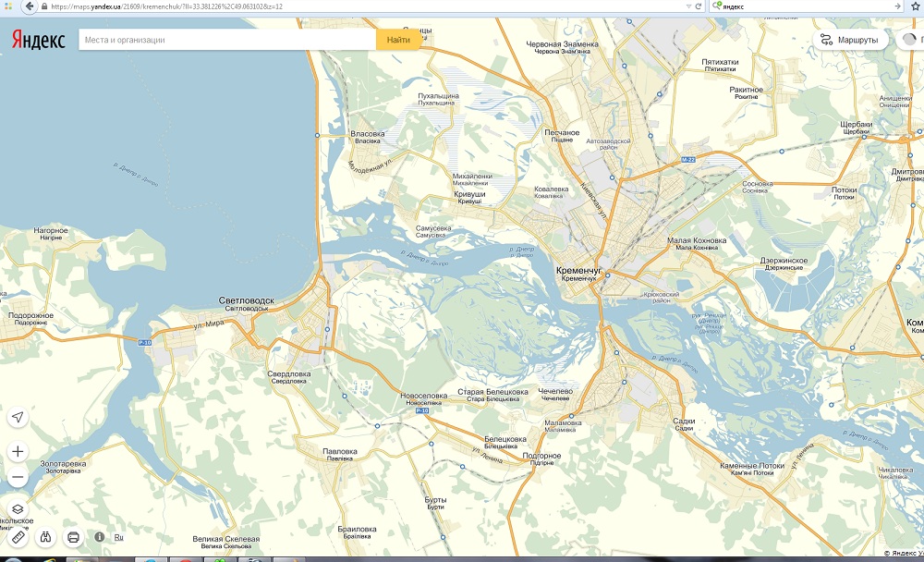This screenshot has height=562, width=924.
Task: Open the map layers switcher
Action: [18, 509]
